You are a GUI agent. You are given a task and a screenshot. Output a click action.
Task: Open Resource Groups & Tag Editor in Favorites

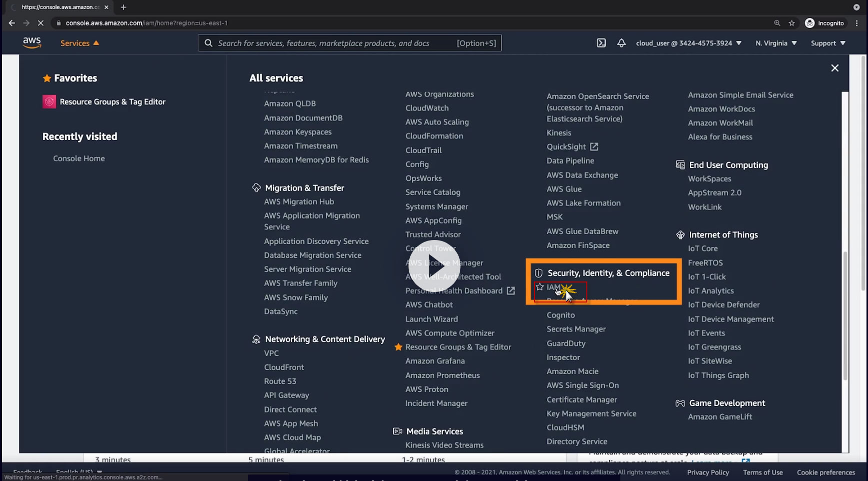[x=113, y=101]
